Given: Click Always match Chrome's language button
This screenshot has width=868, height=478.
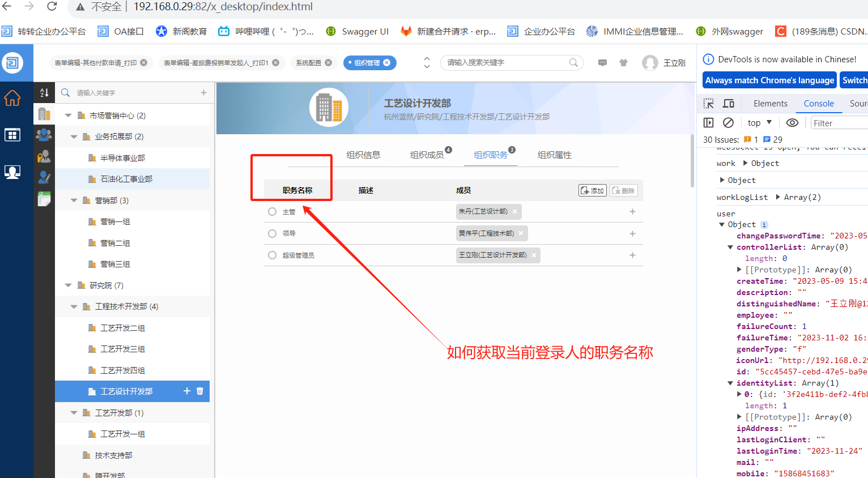Looking at the screenshot, I should pos(769,80).
